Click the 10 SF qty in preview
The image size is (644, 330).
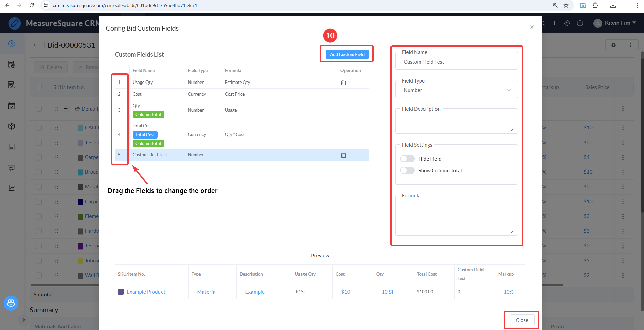point(388,292)
